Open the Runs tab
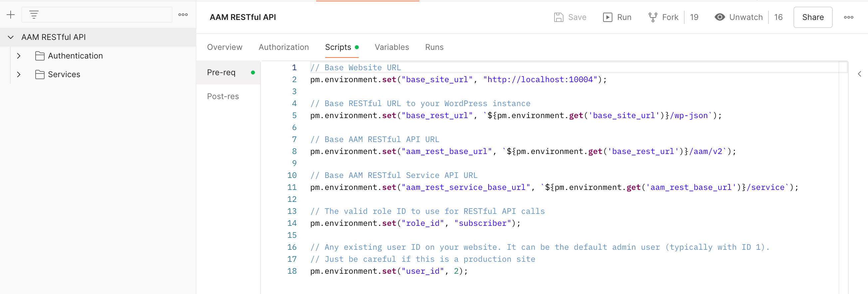Screen dimensions: 868x294 coord(434,47)
